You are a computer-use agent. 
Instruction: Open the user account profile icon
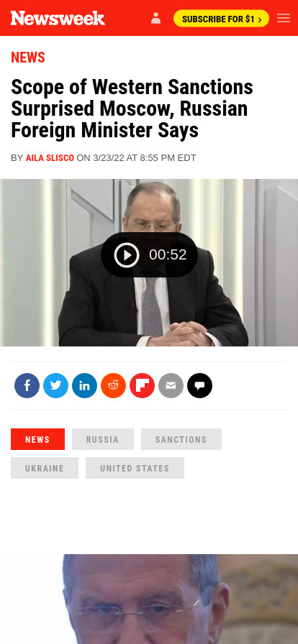tap(155, 18)
